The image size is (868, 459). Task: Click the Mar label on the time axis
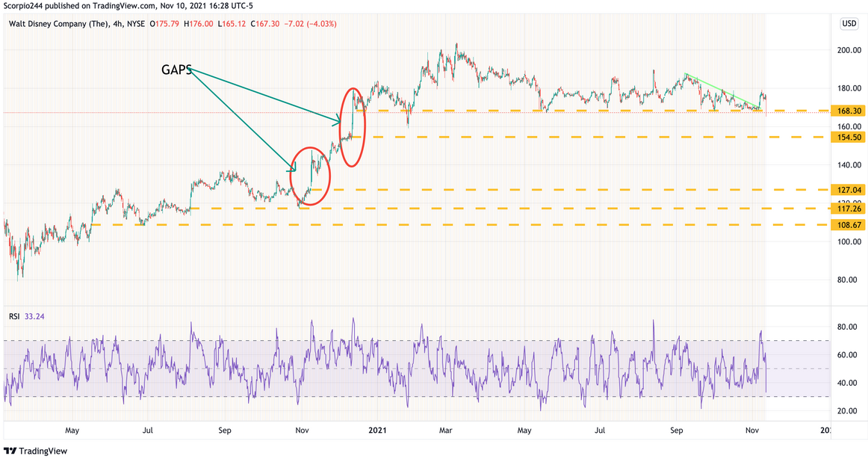tap(446, 430)
